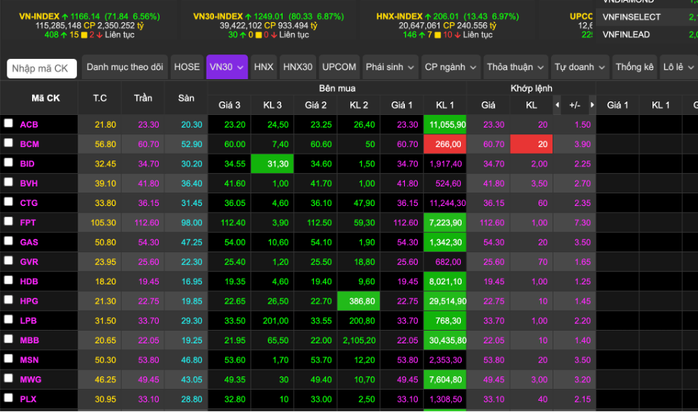698x412 pixels.
Task: Expand the Thỏa thuận dropdown
Action: point(515,67)
